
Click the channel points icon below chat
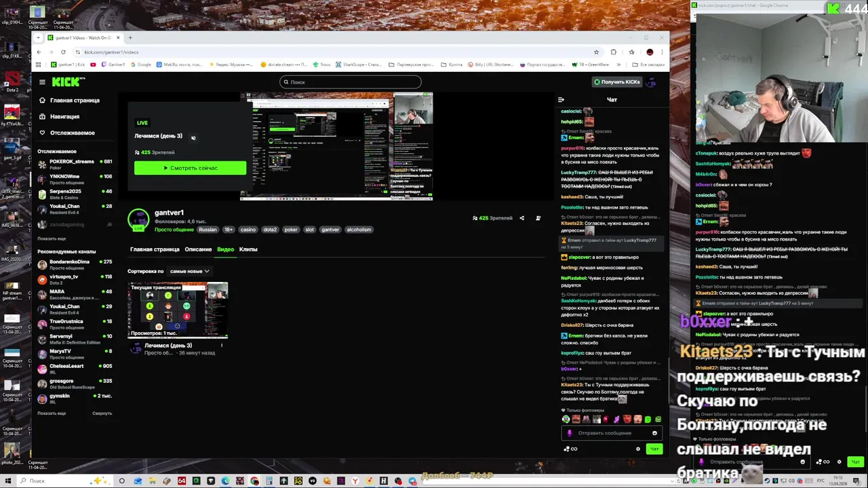[570, 449]
